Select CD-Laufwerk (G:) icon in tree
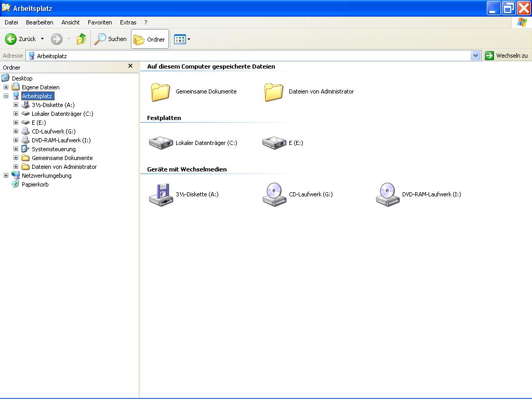532x399 pixels. [x=25, y=131]
